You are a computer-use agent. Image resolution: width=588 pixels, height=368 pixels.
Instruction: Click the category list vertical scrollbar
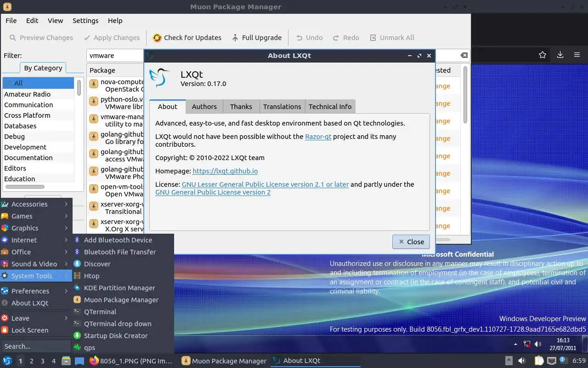[79, 87]
